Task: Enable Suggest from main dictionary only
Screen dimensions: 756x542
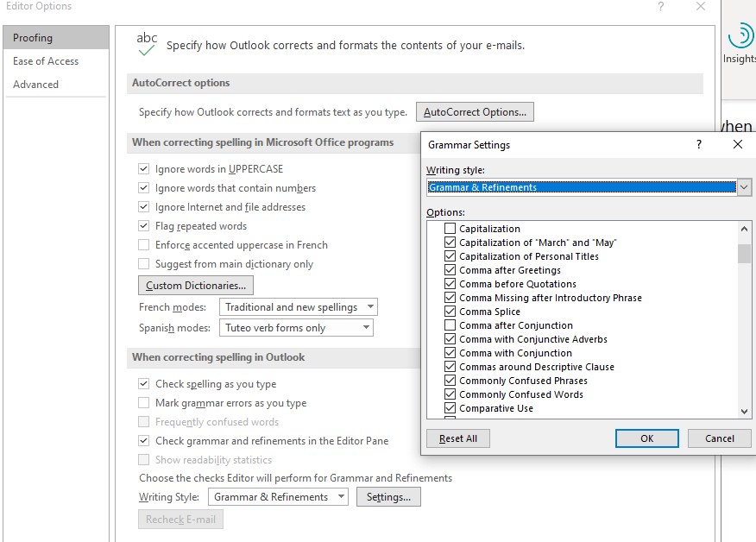Action: pos(143,264)
